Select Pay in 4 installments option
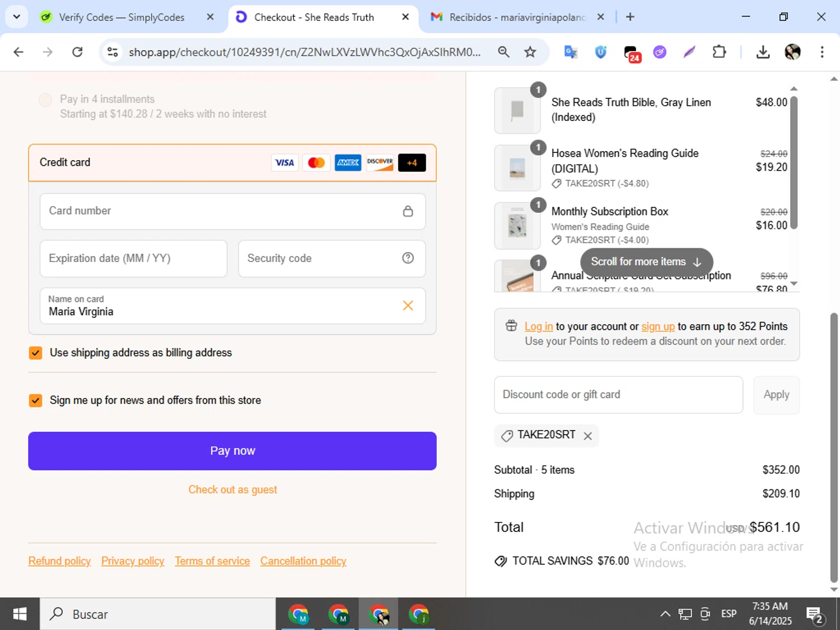 [45, 100]
